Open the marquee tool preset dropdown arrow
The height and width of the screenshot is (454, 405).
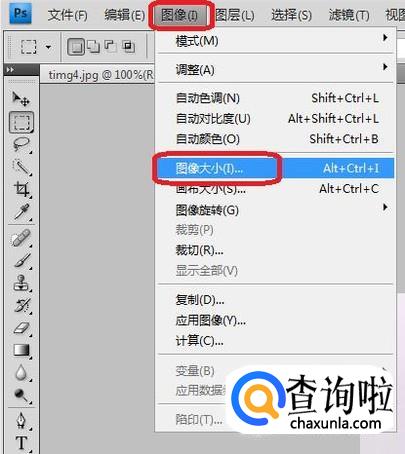click(48, 47)
